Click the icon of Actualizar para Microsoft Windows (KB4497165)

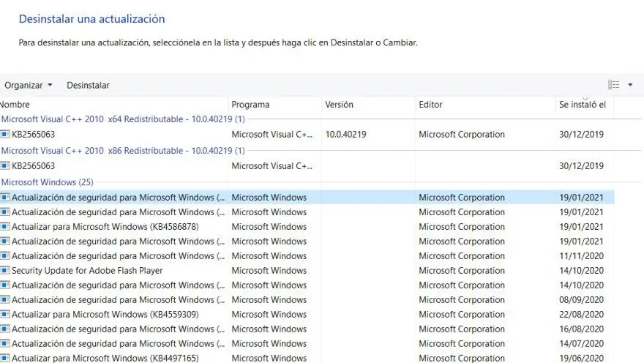(x=5, y=359)
